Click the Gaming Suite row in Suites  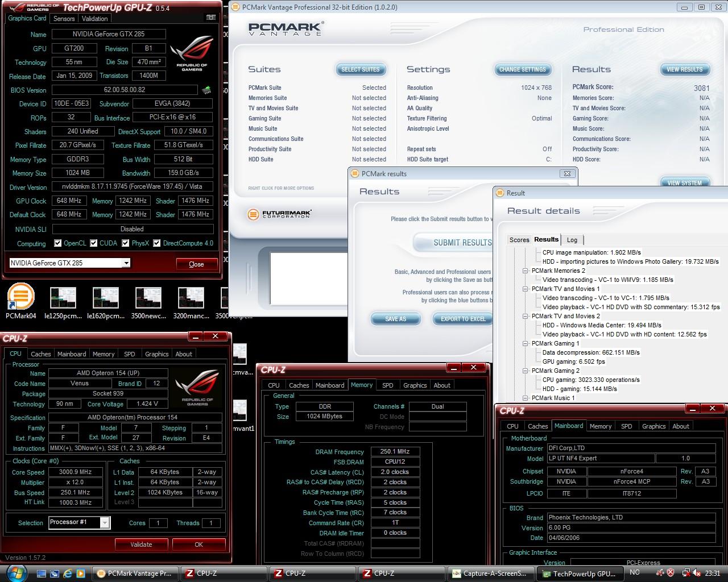tap(317, 118)
